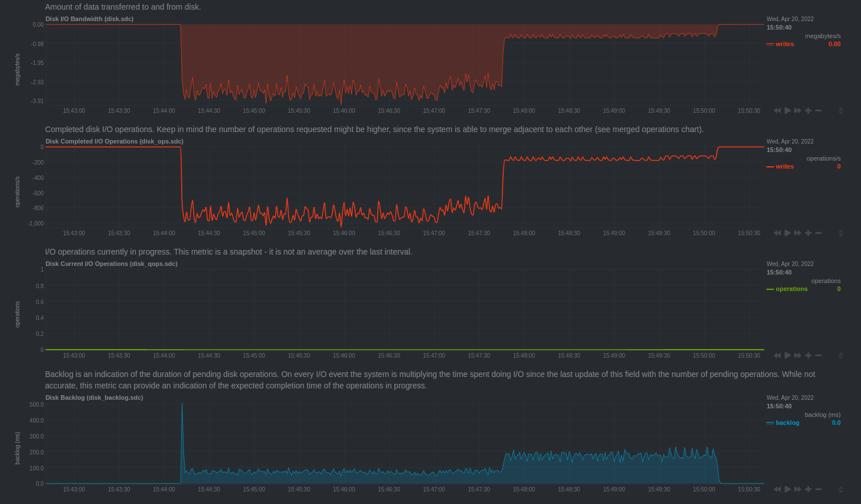Click resize handle of Disk Backlog chart
Screen dimensions: 861x504
(840, 489)
